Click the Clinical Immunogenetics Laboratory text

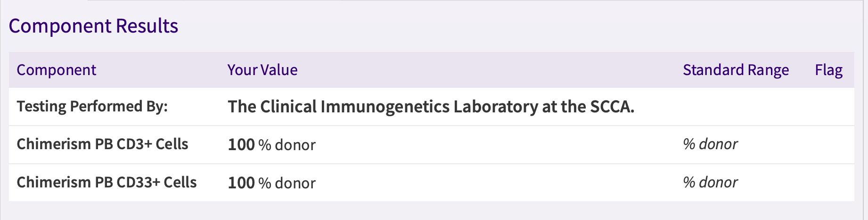pos(383,107)
